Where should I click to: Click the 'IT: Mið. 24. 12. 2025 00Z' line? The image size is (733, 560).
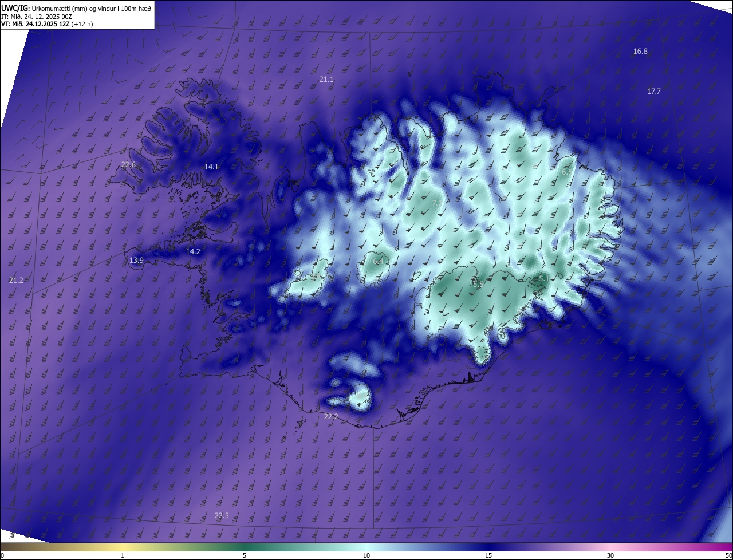tap(37, 17)
